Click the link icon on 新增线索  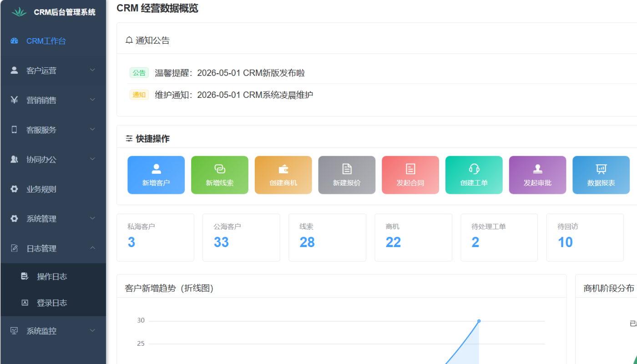(220, 169)
